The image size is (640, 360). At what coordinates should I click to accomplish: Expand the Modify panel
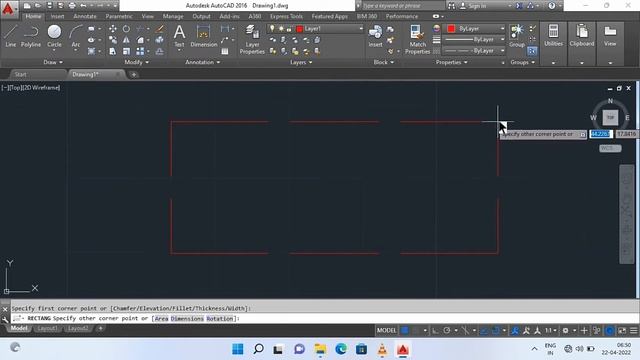pos(137,62)
